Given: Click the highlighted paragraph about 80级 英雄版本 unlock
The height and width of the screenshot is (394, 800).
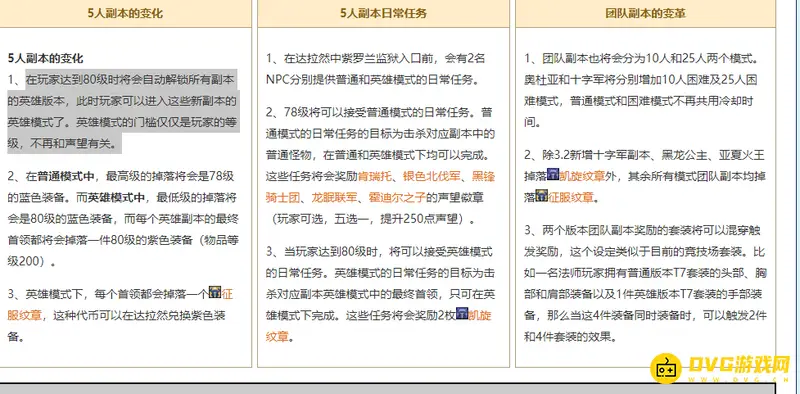Looking at the screenshot, I should [122, 112].
